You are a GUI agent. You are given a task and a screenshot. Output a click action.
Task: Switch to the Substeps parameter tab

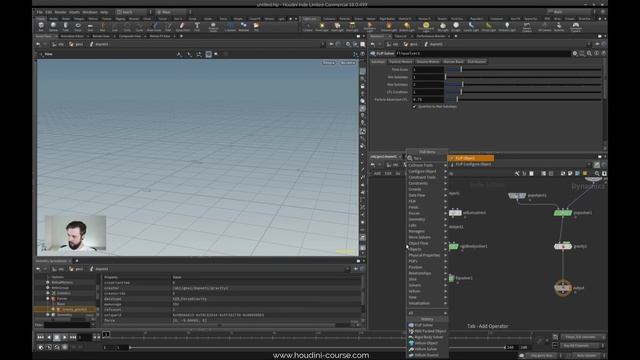[378, 62]
